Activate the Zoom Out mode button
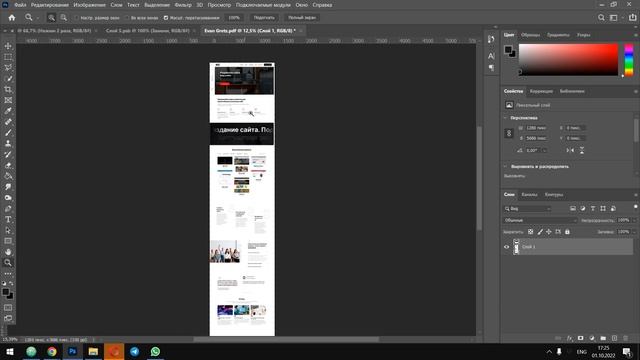 64,18
